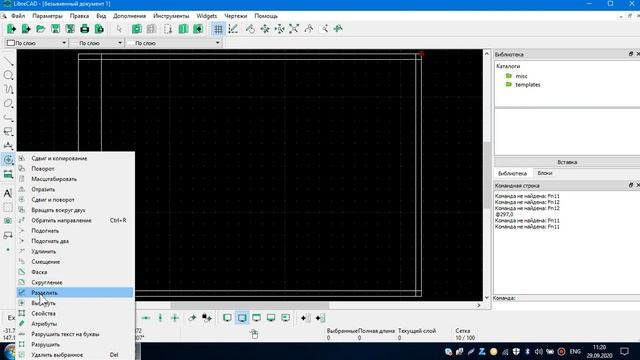The width and height of the screenshot is (640, 360).
Task: Open the Правка menu
Action: [79, 16]
